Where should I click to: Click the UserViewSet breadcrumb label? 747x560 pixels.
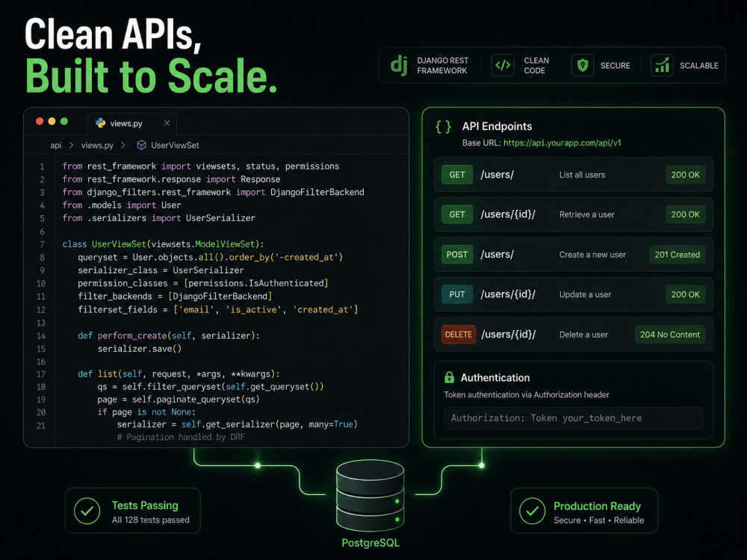pos(175,146)
